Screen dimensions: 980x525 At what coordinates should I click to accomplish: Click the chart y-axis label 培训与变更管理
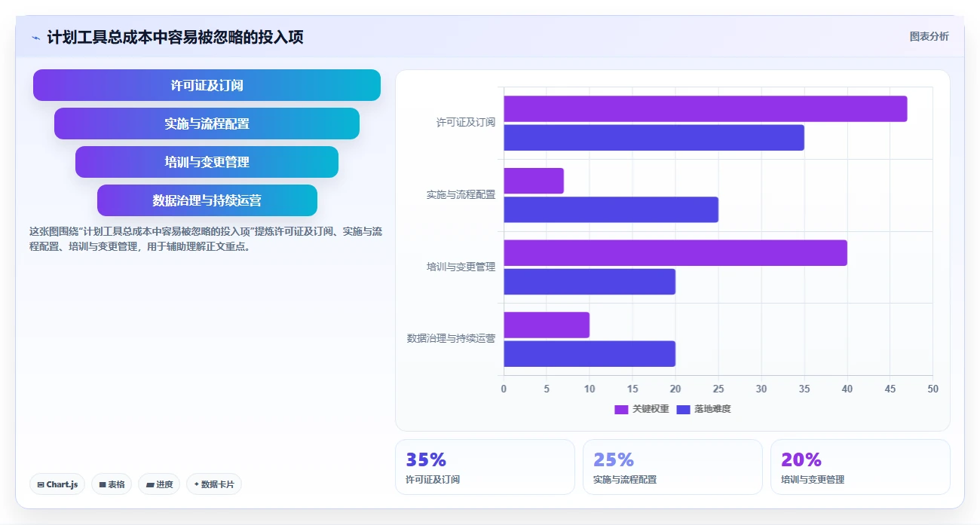pyautogui.click(x=461, y=267)
